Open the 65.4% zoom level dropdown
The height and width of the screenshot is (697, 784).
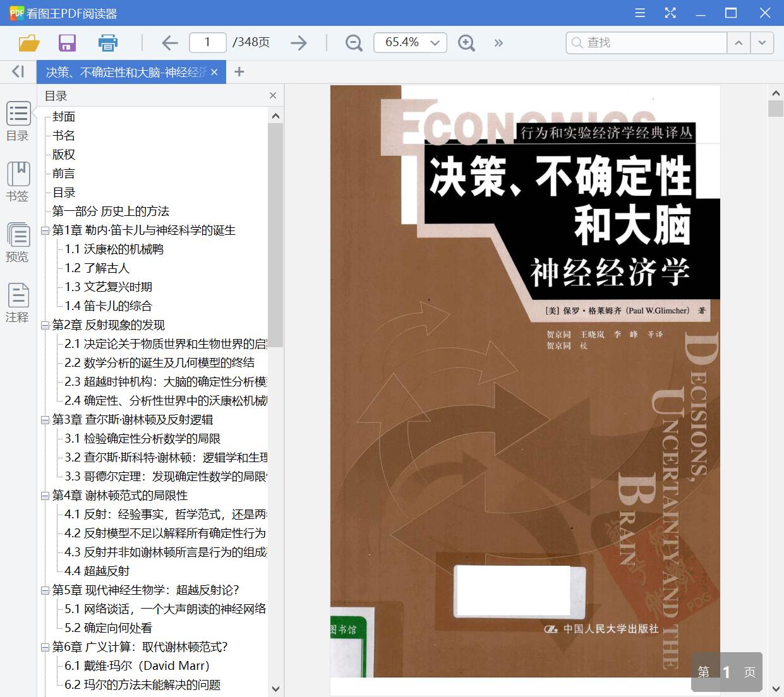[410, 43]
